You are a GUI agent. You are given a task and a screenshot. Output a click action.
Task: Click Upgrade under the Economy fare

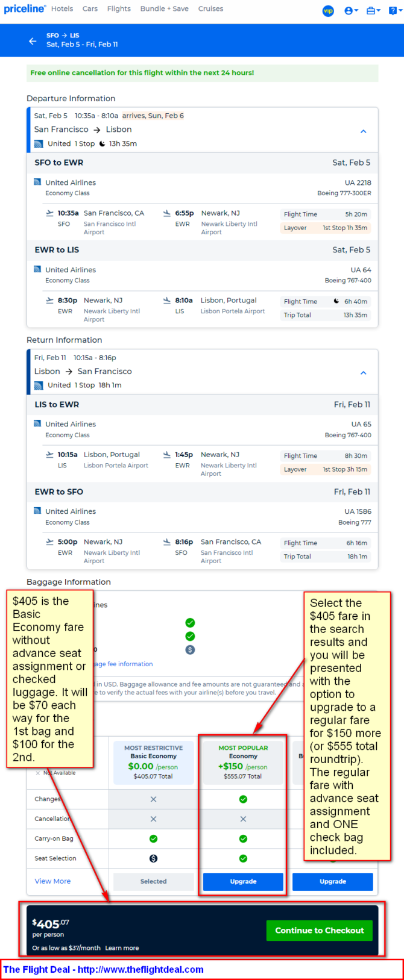[x=243, y=881]
